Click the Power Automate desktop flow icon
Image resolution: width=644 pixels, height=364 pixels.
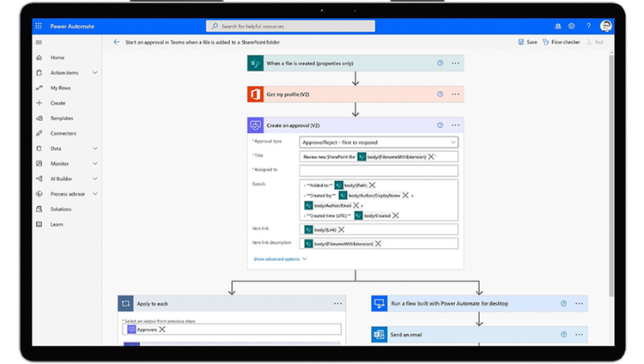click(379, 304)
